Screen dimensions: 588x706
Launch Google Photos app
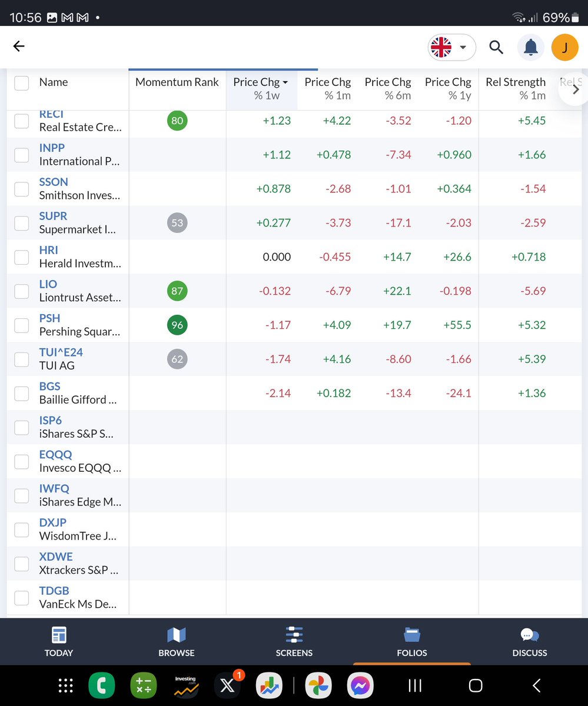pos(319,685)
